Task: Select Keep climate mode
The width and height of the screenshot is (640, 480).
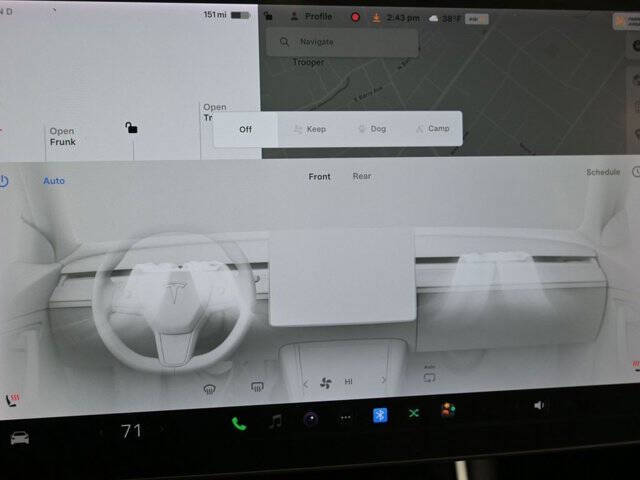Action: point(310,129)
